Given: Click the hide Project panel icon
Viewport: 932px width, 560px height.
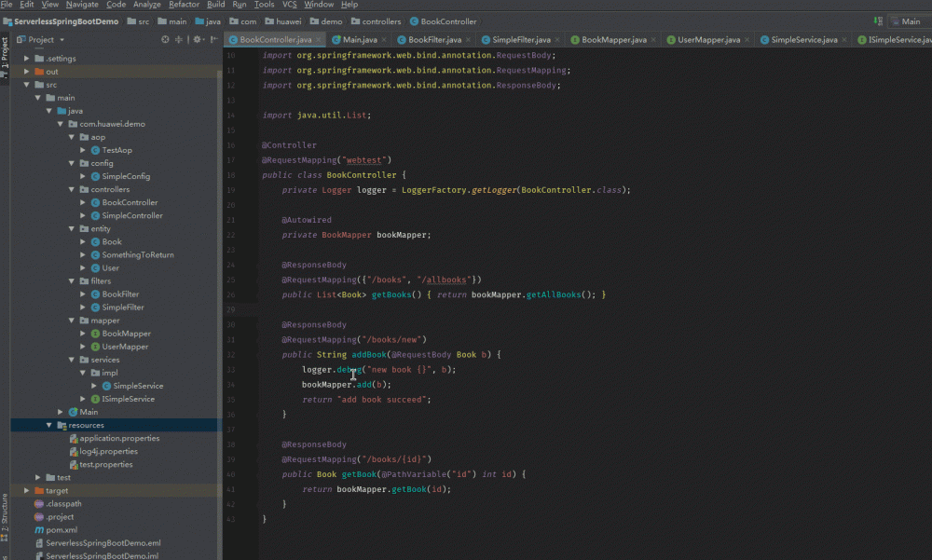Looking at the screenshot, I should pos(212,39).
